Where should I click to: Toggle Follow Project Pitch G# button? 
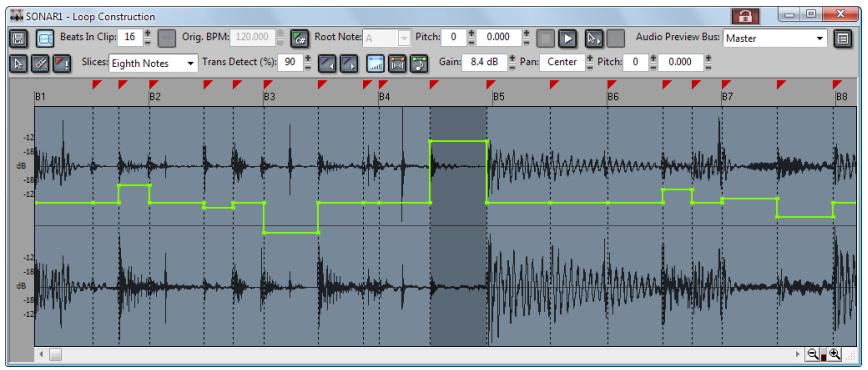click(299, 38)
